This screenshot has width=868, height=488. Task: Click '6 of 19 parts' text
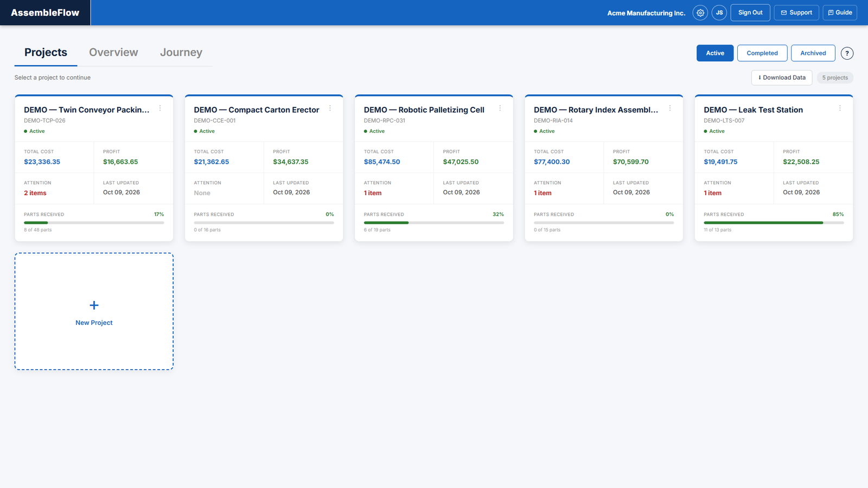click(377, 230)
